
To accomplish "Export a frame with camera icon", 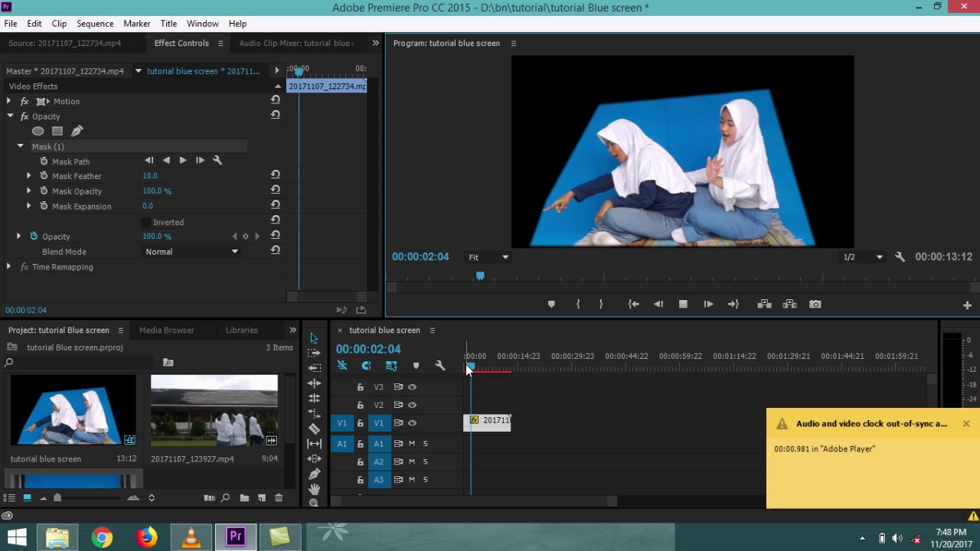I will (x=815, y=305).
